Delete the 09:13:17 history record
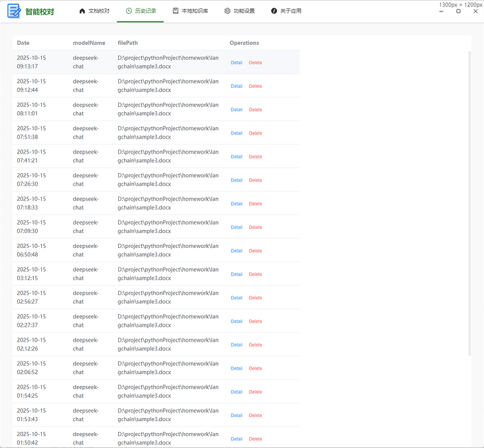The height and width of the screenshot is (448, 484). pos(255,63)
